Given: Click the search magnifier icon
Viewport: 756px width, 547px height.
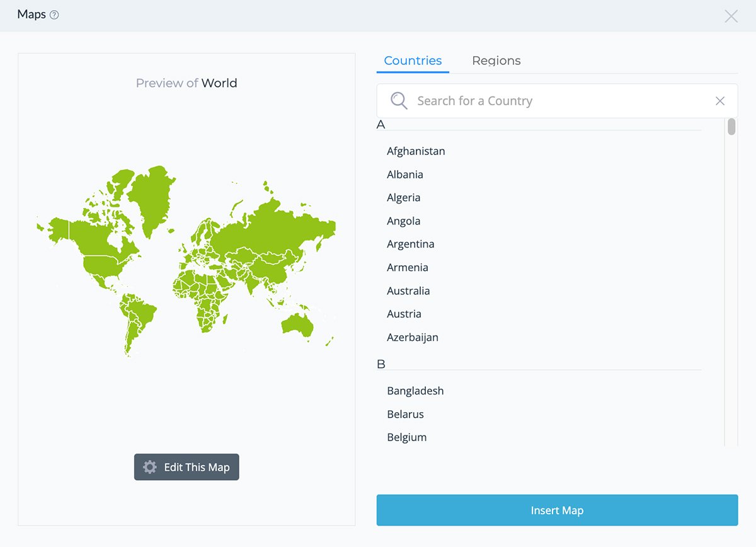Looking at the screenshot, I should point(398,101).
